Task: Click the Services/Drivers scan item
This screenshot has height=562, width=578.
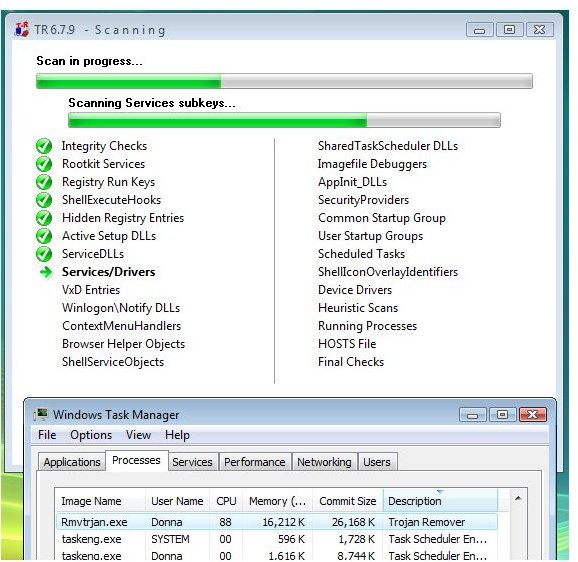Action: [x=108, y=272]
